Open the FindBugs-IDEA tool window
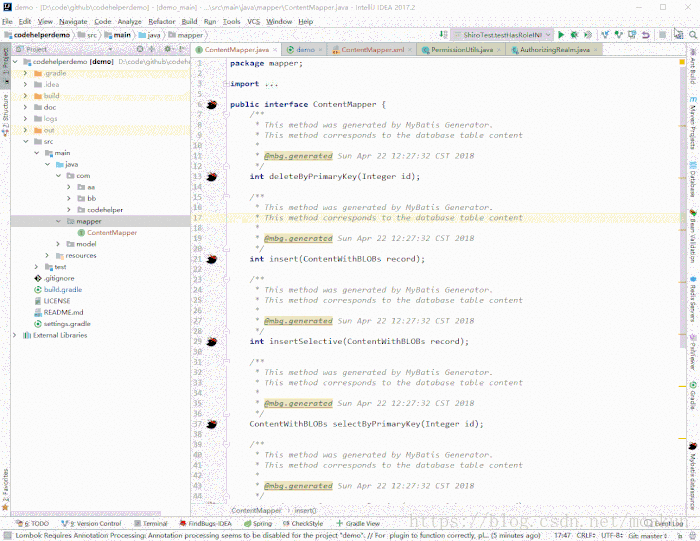The height and width of the screenshot is (541, 700). (206, 524)
